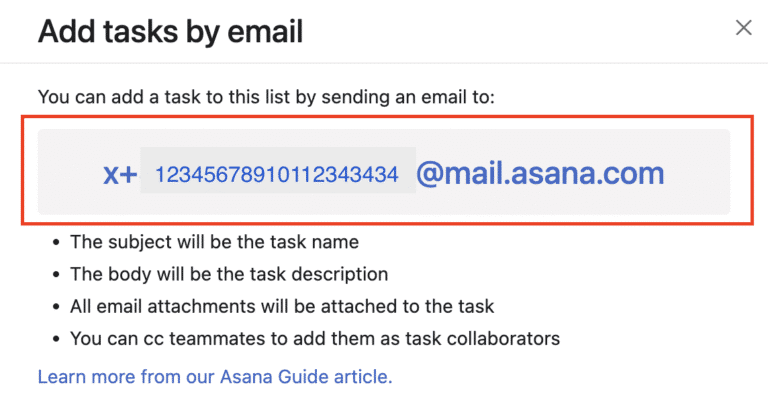
Task: Click the x+ prefix of the address
Action: point(120,174)
